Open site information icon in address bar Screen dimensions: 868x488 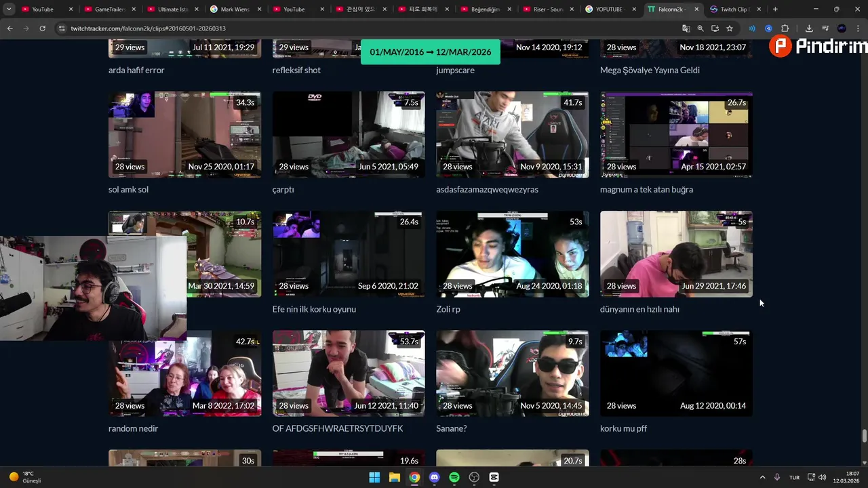pyautogui.click(x=62, y=28)
